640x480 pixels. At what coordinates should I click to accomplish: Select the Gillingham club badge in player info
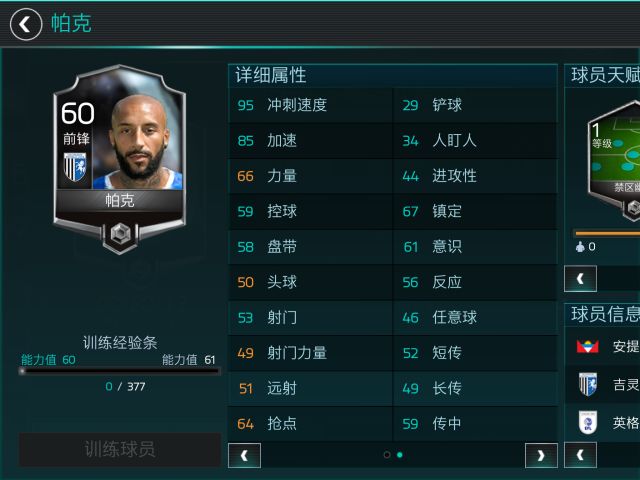[x=588, y=384]
